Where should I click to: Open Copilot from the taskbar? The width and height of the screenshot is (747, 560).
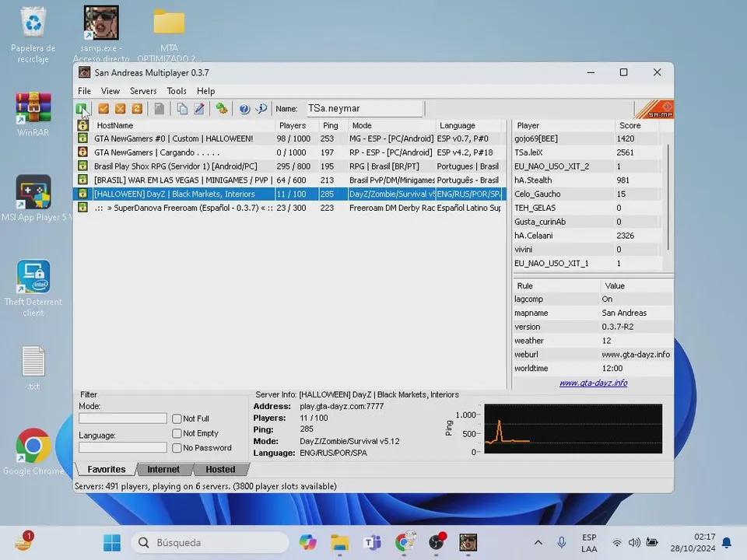click(x=308, y=542)
